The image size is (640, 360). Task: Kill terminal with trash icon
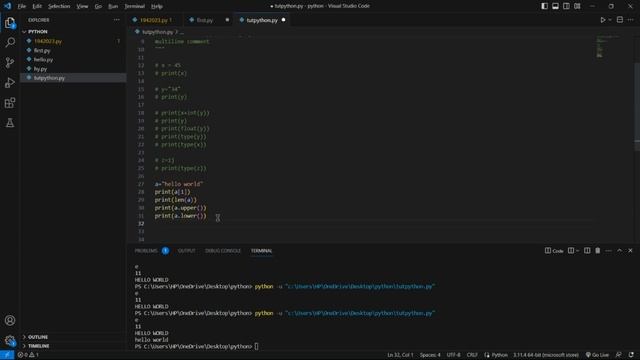pos(598,251)
